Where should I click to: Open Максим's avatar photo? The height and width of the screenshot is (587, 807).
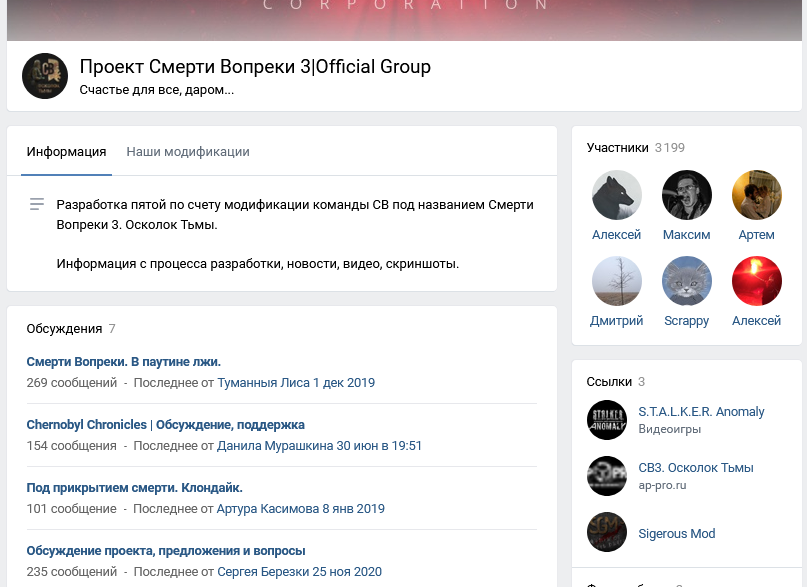click(x=687, y=195)
